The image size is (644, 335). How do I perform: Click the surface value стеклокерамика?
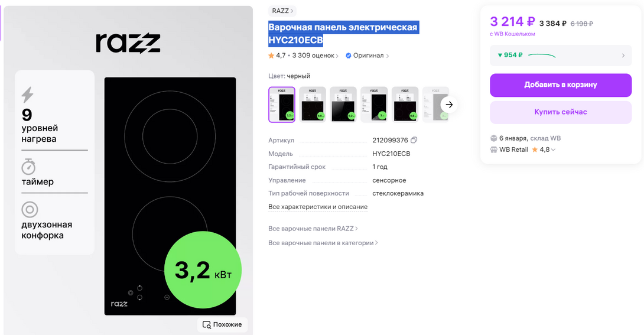pos(398,193)
